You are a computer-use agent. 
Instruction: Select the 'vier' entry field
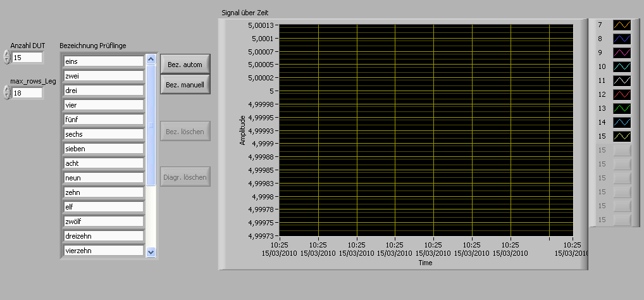103,105
